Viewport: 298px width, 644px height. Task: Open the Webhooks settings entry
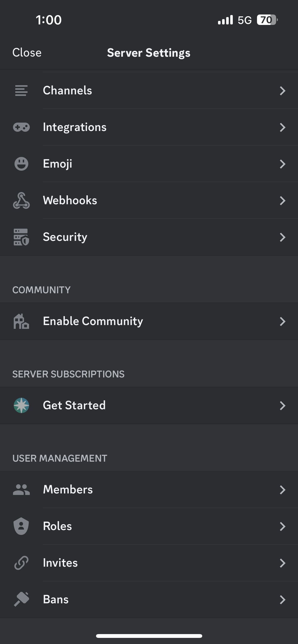pos(70,200)
